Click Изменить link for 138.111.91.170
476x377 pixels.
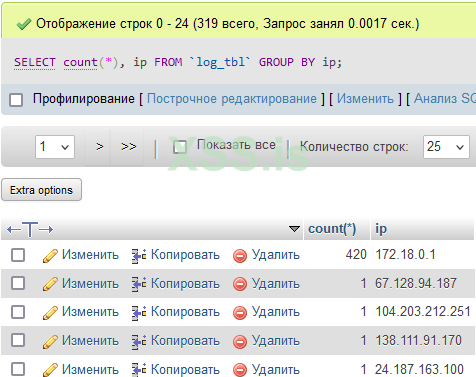pyautogui.click(x=90, y=341)
